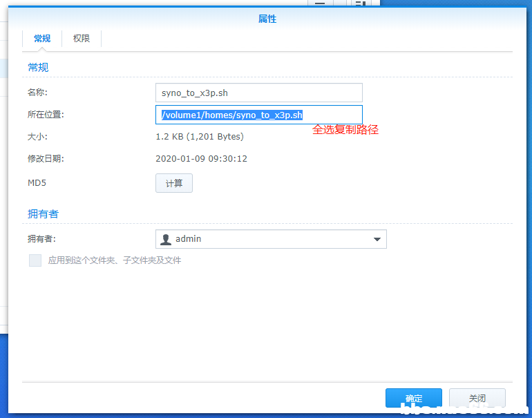
Task: Select the 常规 tab
Action: pos(42,38)
